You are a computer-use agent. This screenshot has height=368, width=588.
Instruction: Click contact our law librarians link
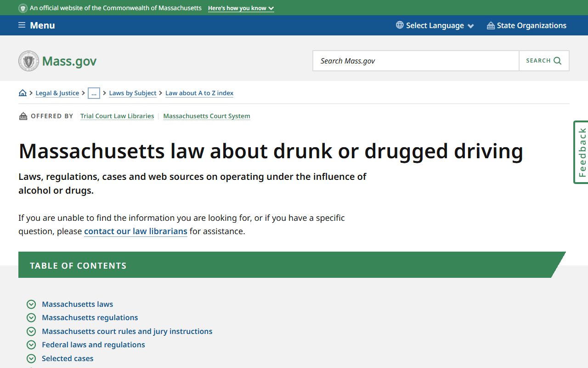(x=136, y=231)
